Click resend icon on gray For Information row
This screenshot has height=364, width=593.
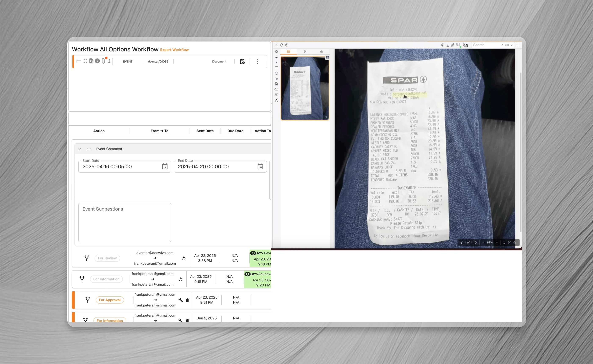click(181, 279)
